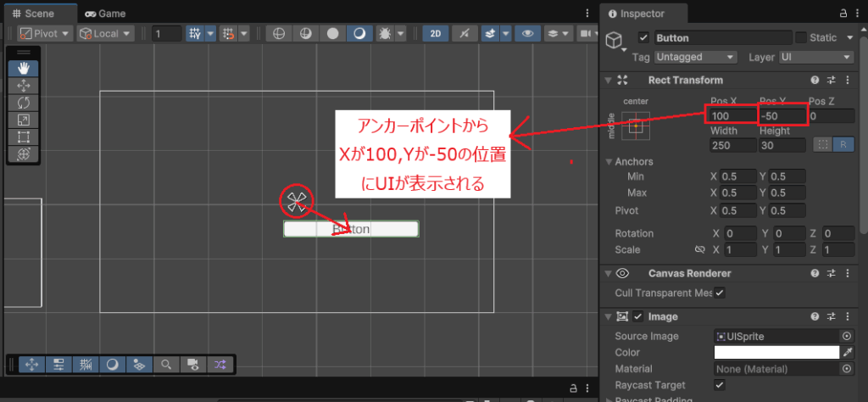This screenshot has height=402, width=868.
Task: Open the Gizmos layers dropdown
Action: point(558,34)
